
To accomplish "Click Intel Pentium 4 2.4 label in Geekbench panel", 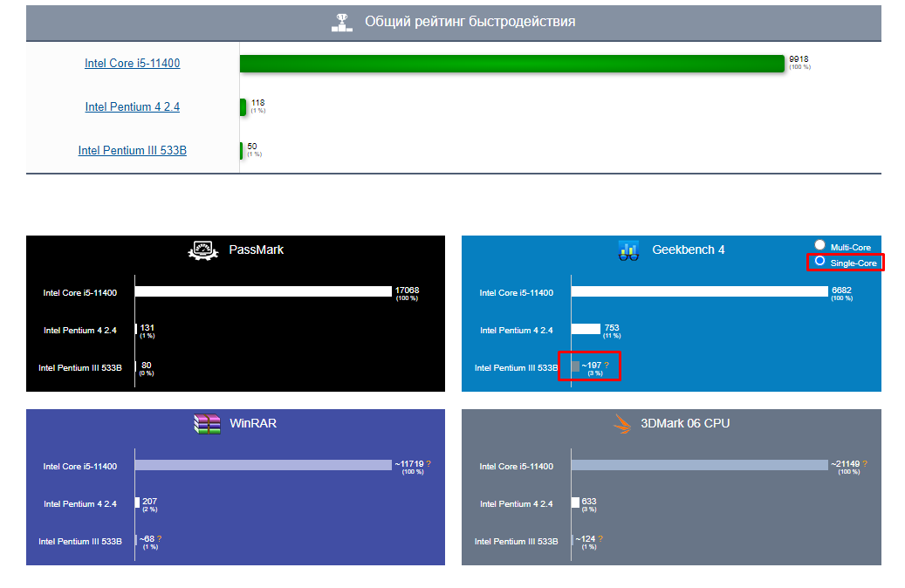I will [x=517, y=331].
